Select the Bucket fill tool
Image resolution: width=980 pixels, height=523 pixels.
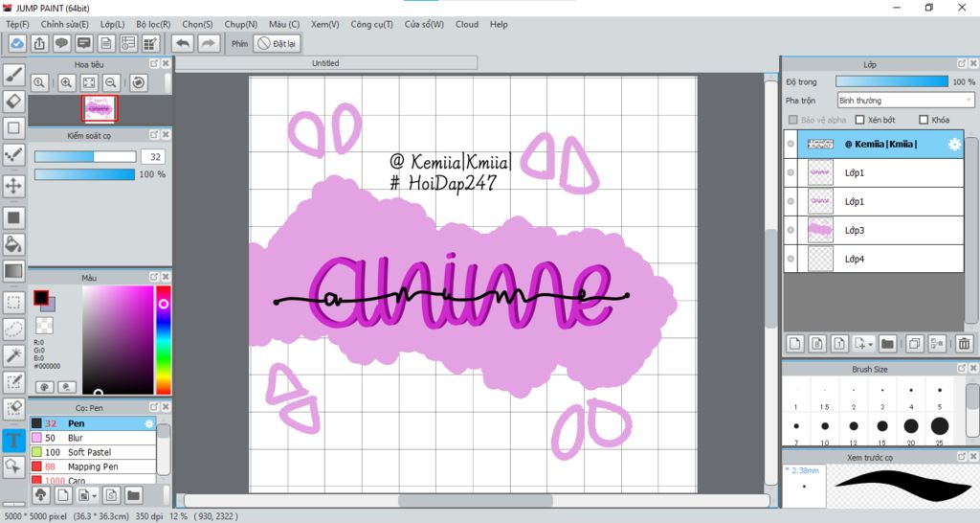coord(14,244)
